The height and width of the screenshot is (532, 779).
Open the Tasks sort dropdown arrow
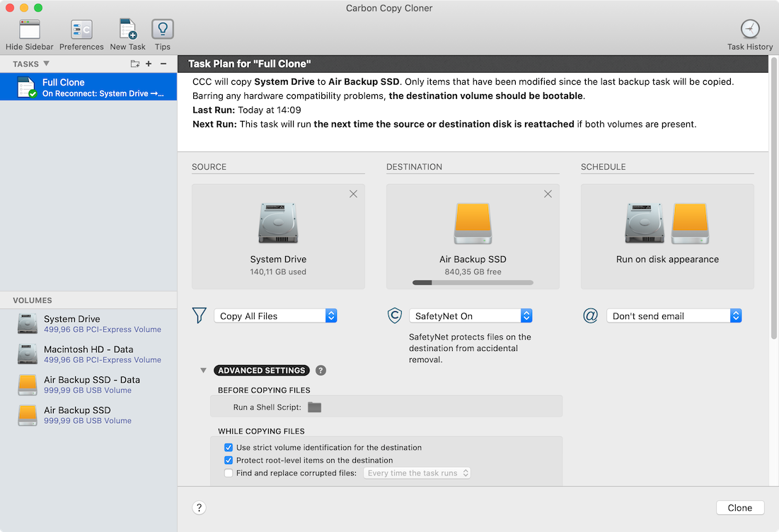click(46, 64)
